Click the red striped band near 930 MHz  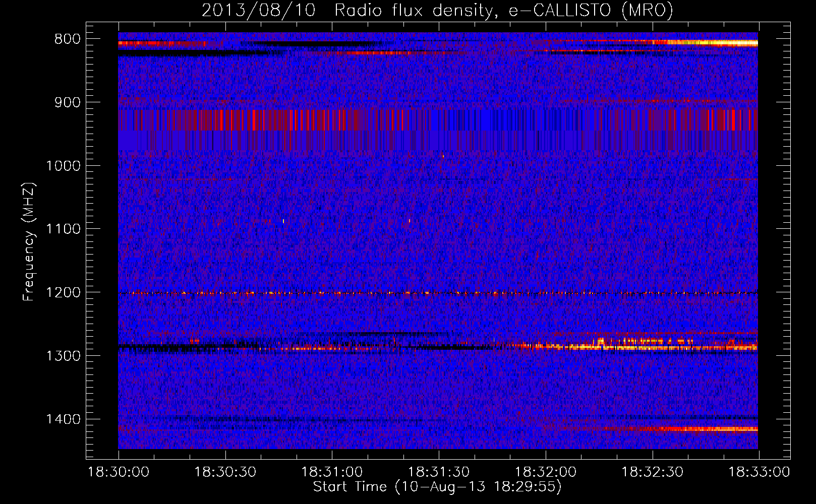click(x=438, y=120)
